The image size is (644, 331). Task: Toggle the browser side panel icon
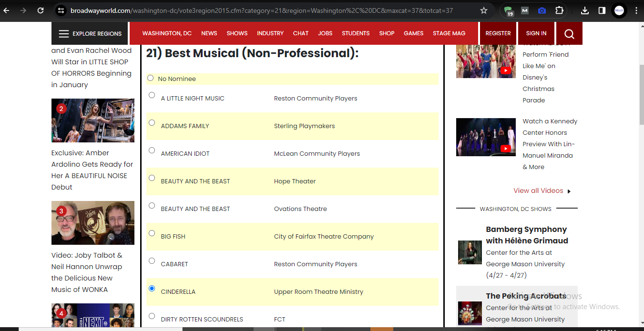click(x=602, y=10)
